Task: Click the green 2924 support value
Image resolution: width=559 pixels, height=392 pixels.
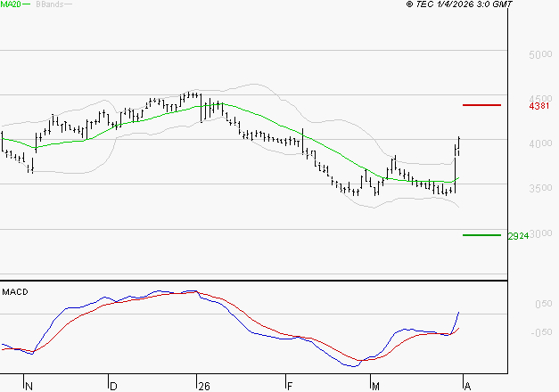Action: (x=518, y=236)
